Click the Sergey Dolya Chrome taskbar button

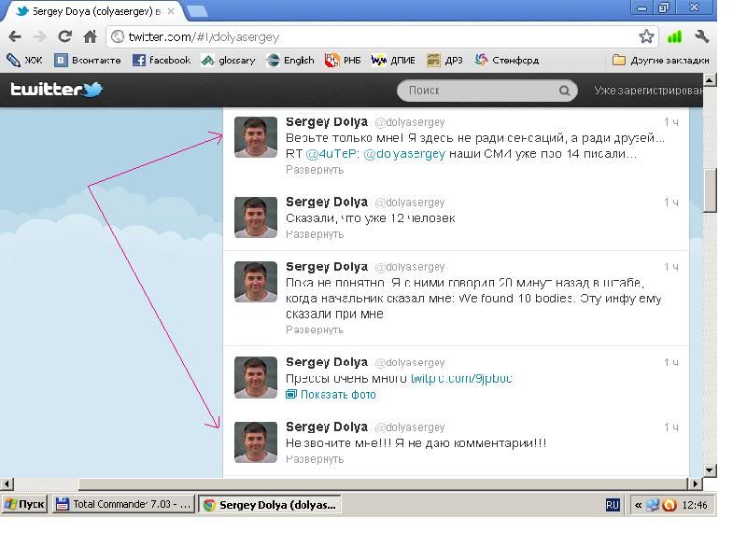[x=269, y=504]
